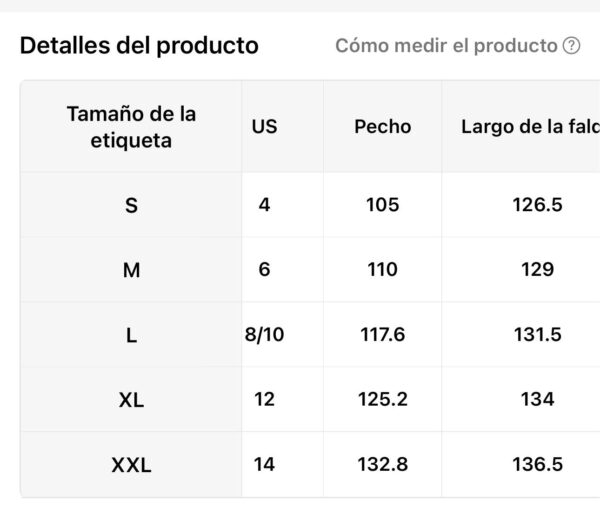Select the size XL row label
The height and width of the screenshot is (508, 600).
click(x=131, y=400)
